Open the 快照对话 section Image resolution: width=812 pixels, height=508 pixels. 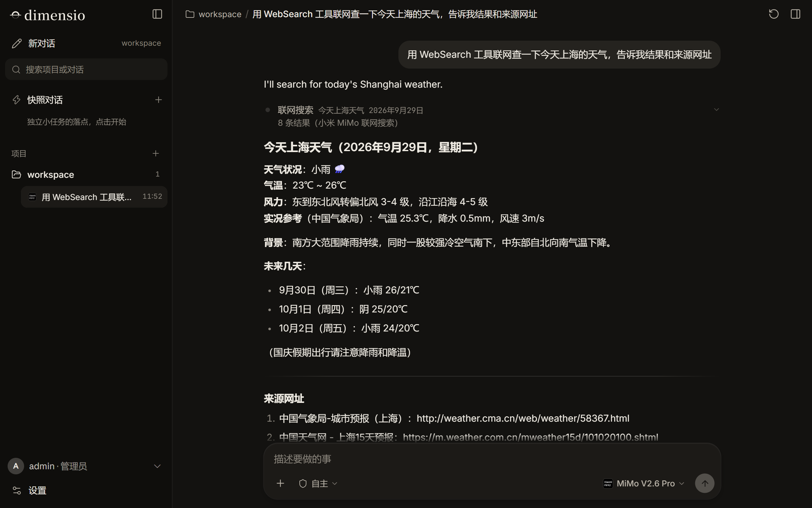tap(45, 100)
